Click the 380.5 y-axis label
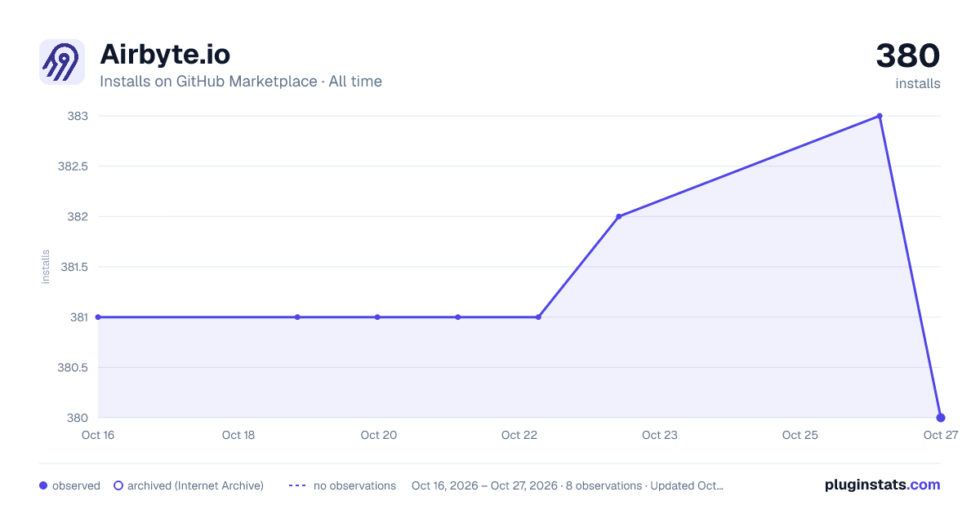The width and height of the screenshot is (980, 514). click(71, 367)
